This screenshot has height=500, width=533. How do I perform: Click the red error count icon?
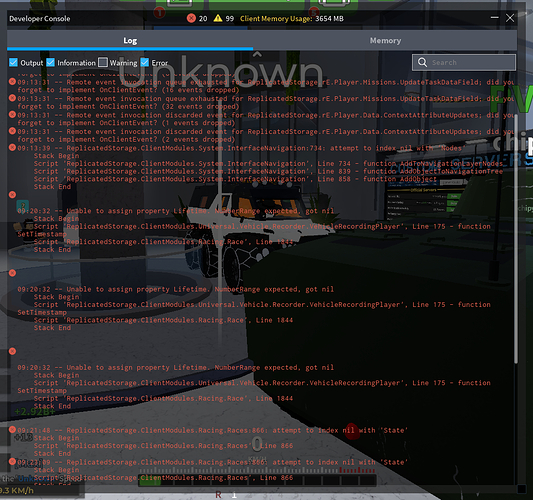pos(191,18)
